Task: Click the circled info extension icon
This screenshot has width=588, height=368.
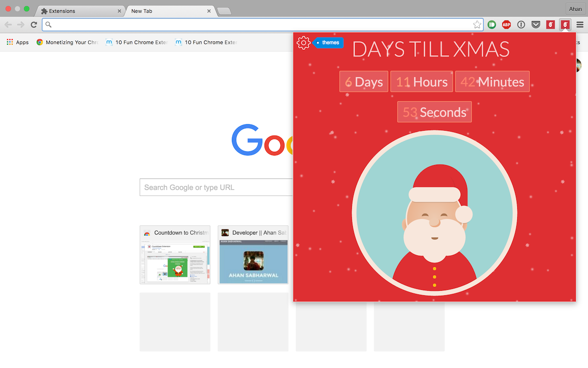Action: tap(521, 25)
